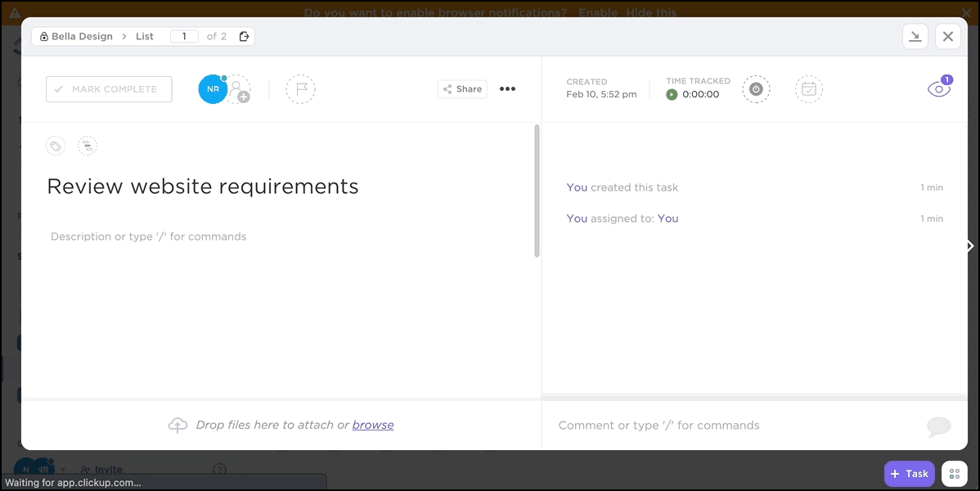Click the priority flag icon
980x491 pixels.
300,89
